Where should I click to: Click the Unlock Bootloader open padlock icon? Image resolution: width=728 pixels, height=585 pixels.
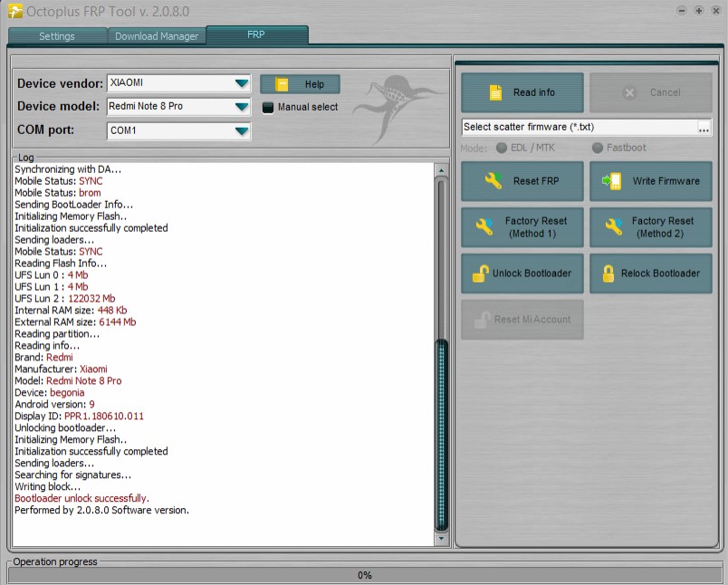pos(480,273)
